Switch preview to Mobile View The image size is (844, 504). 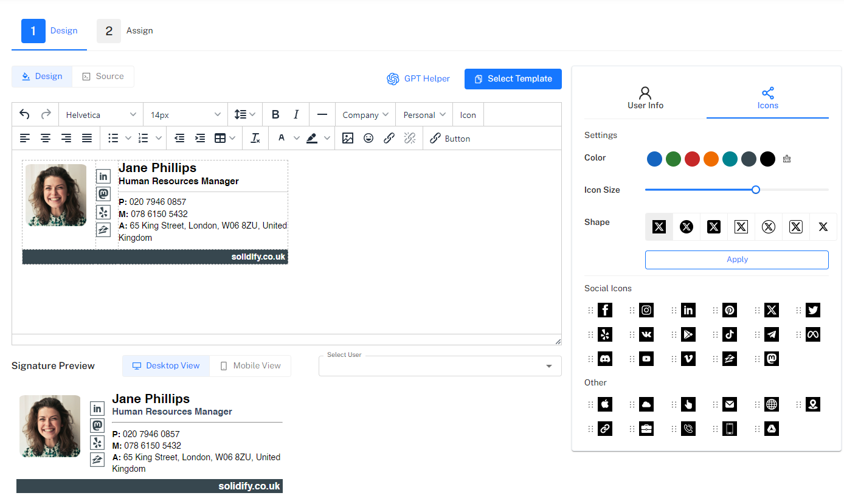(x=250, y=365)
